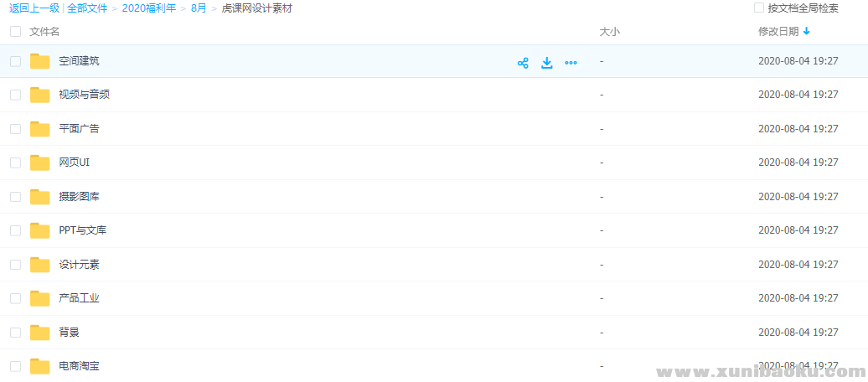Tick the select-all checkbox beside 文件名
The image size is (868, 382).
coord(15,32)
